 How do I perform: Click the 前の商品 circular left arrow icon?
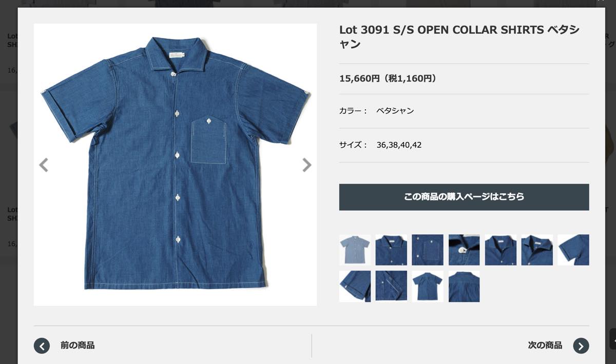tap(42, 346)
